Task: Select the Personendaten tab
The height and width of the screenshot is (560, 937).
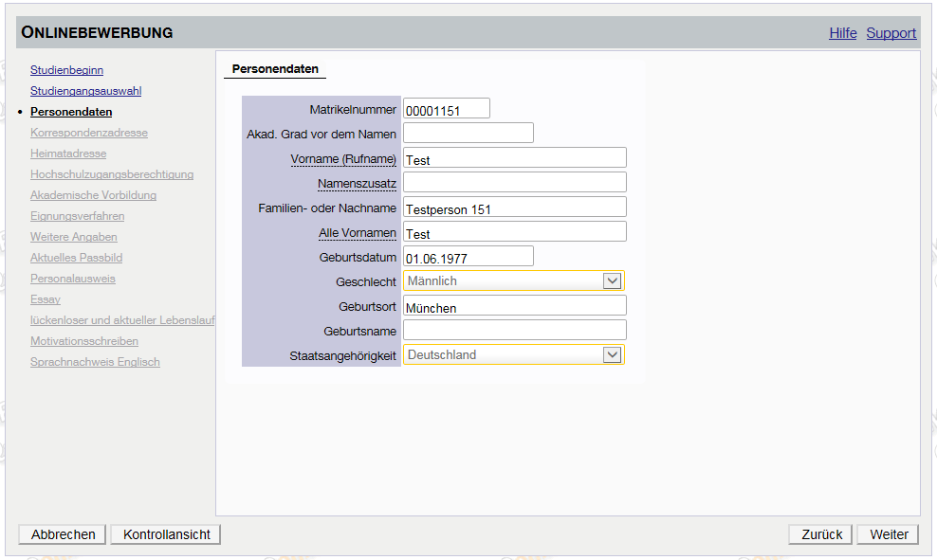Action: [275, 69]
